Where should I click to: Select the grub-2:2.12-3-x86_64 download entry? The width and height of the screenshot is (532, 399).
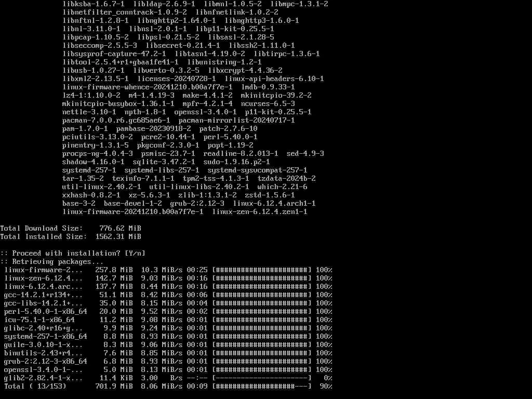pos(46,362)
